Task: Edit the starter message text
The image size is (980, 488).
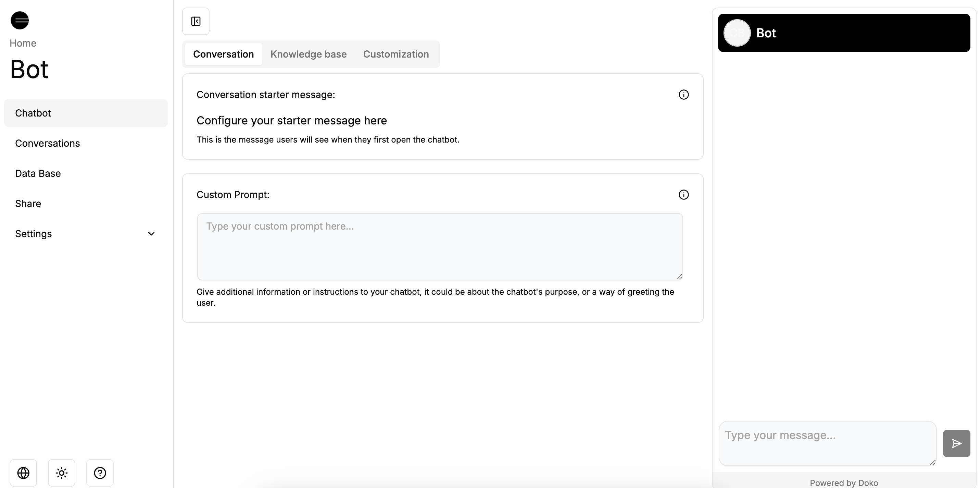Action: click(291, 121)
